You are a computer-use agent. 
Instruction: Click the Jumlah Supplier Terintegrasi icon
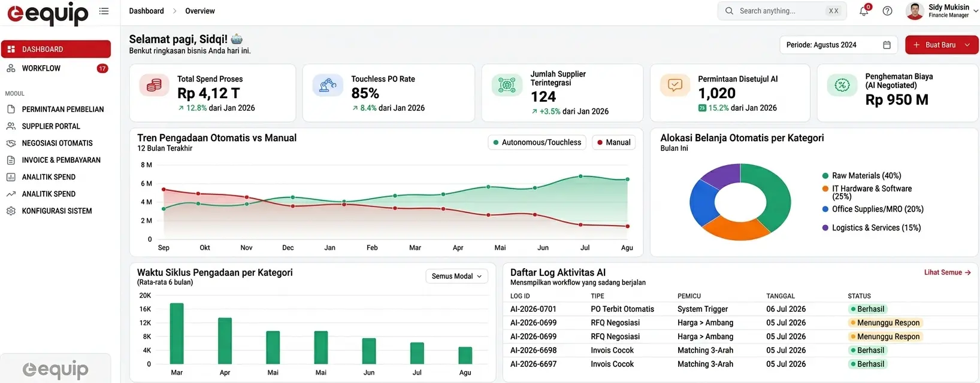(507, 85)
